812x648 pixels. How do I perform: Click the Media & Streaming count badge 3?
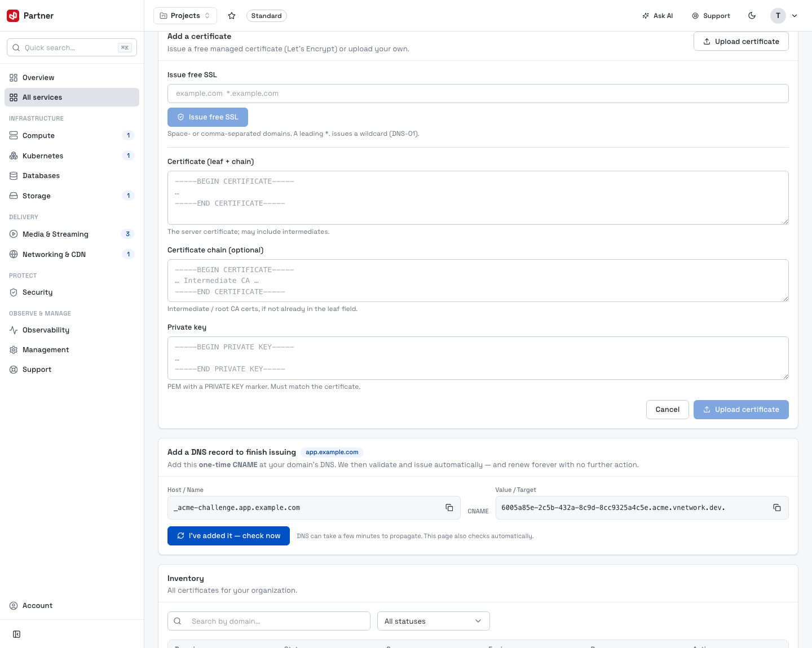pos(128,234)
